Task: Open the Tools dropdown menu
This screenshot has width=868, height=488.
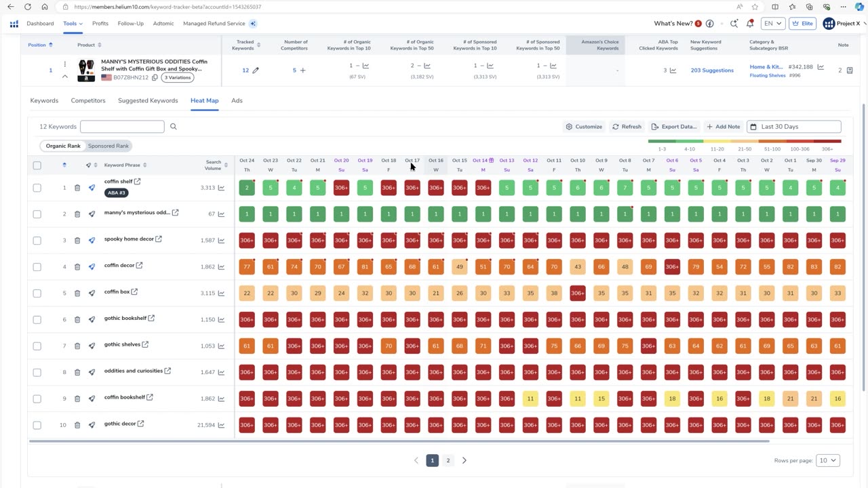Action: (73, 24)
